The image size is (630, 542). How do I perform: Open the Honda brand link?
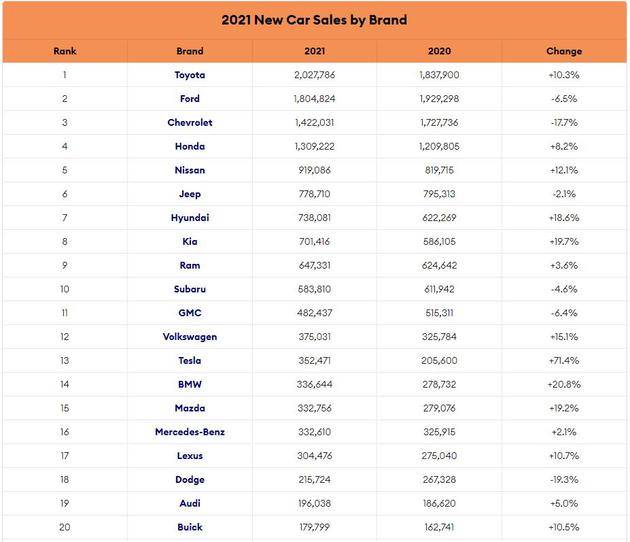coord(190,146)
